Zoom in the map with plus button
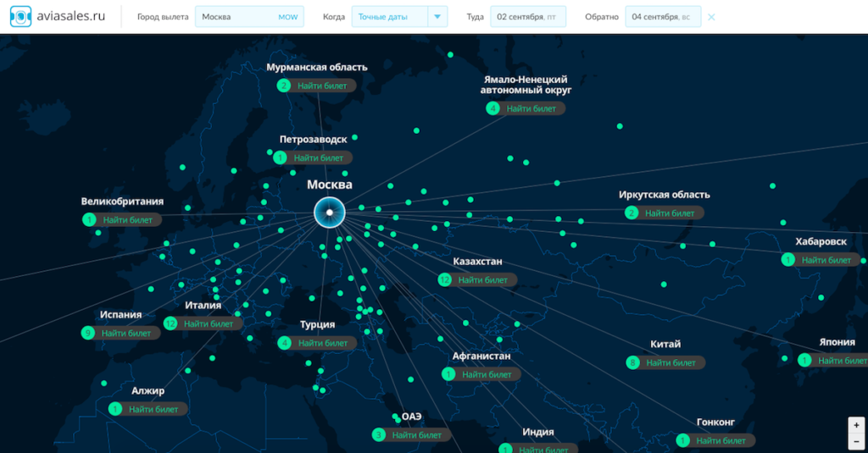The height and width of the screenshot is (453, 868). (856, 424)
